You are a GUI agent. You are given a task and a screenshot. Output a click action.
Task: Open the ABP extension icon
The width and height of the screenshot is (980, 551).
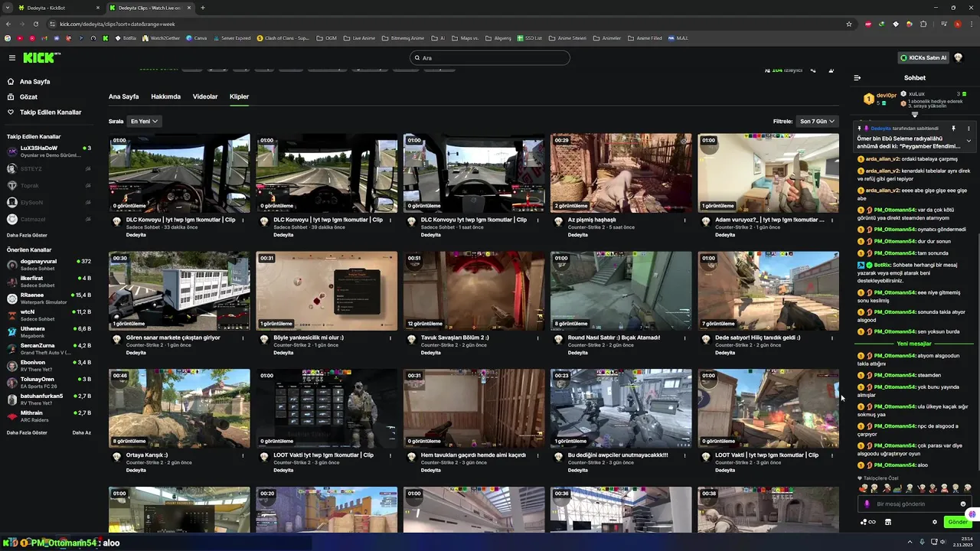(x=868, y=24)
